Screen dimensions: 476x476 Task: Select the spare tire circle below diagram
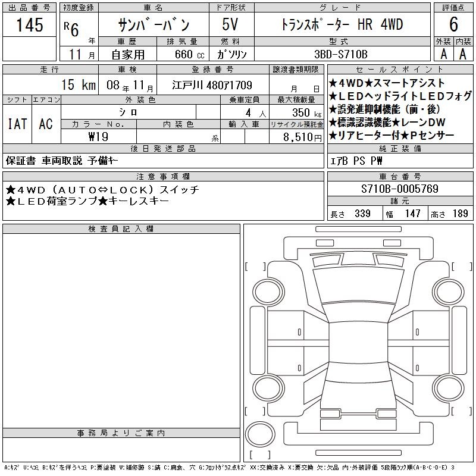pyautogui.click(x=260, y=434)
